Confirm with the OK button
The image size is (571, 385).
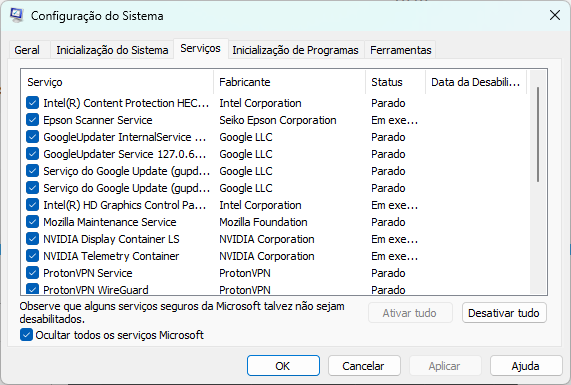click(283, 366)
